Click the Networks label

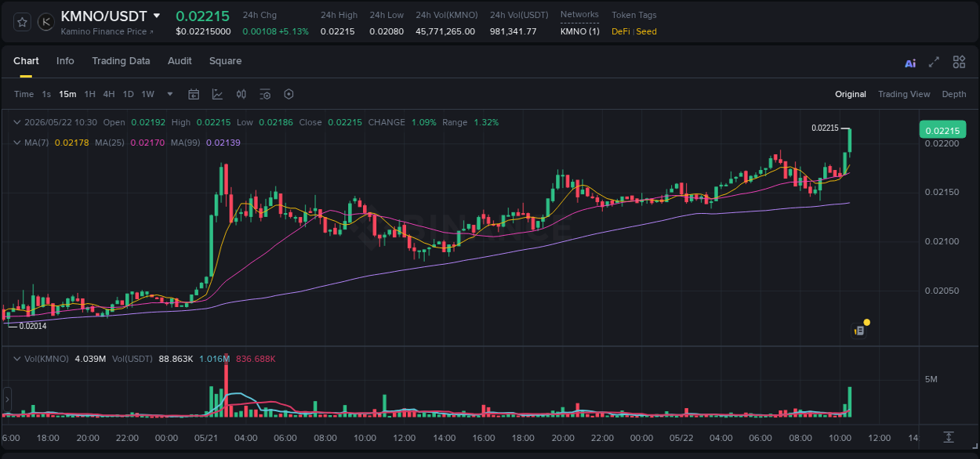(x=579, y=14)
